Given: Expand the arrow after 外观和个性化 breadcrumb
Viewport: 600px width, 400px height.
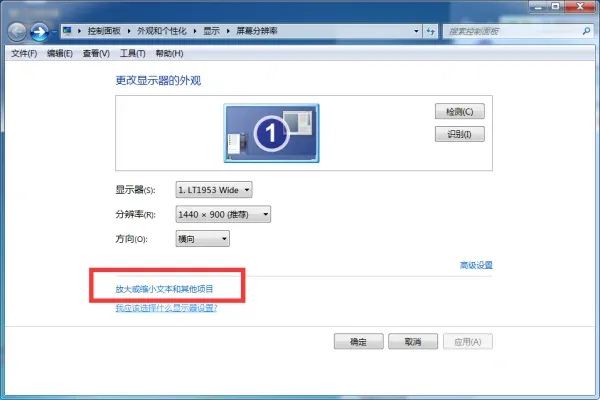Looking at the screenshot, I should pyautogui.click(x=194, y=31).
